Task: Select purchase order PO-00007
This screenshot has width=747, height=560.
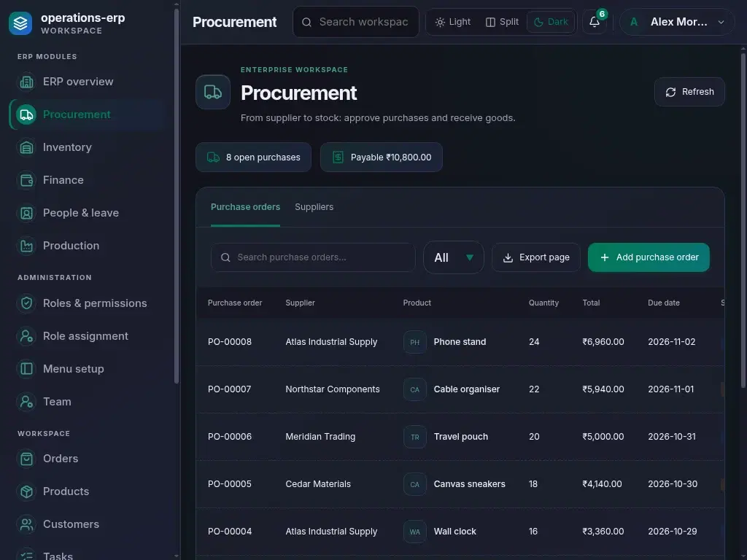Action: [229, 389]
